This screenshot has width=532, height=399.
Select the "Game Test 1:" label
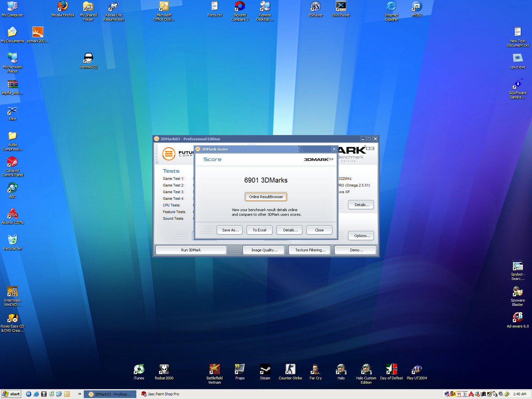point(173,179)
